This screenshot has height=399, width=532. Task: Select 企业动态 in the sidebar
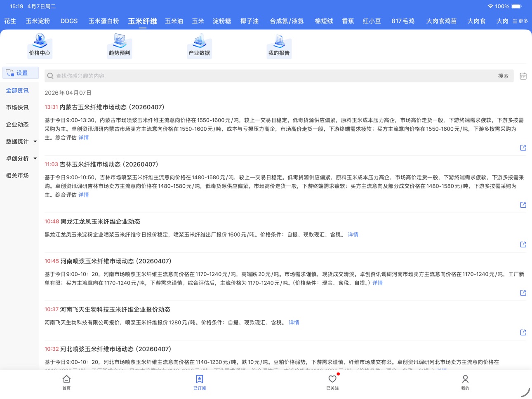point(17,124)
